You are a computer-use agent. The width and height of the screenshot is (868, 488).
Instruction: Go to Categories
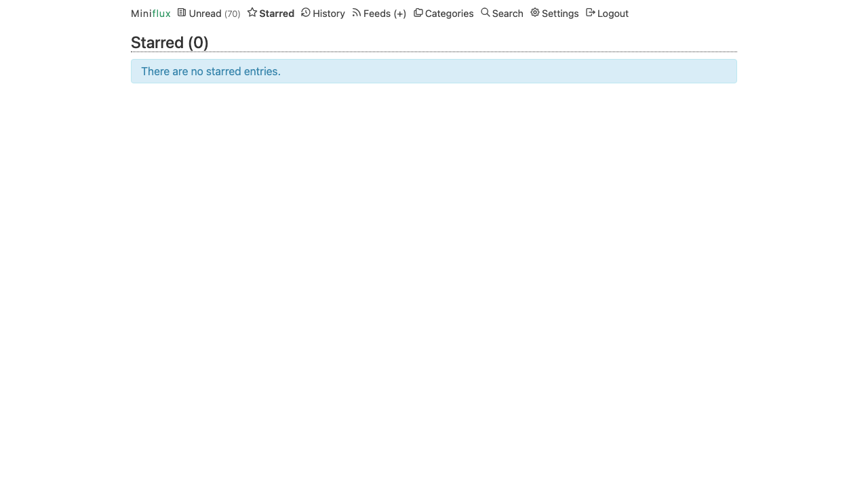pos(450,14)
